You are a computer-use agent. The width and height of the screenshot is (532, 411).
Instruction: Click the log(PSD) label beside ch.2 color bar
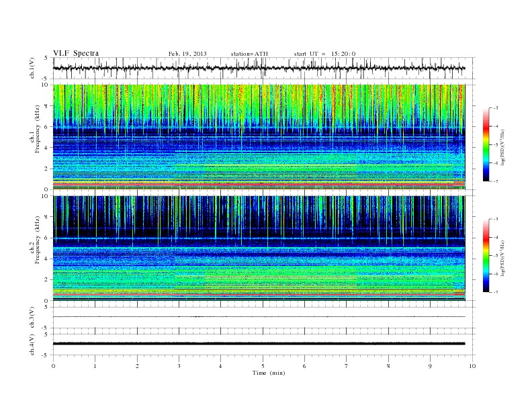tap(502, 258)
